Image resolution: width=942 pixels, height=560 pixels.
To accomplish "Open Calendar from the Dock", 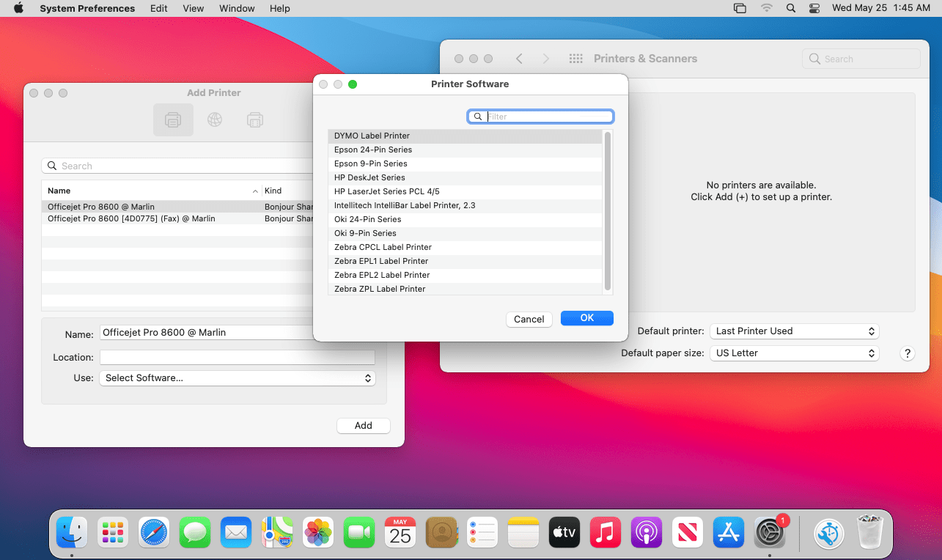I will tap(400, 532).
